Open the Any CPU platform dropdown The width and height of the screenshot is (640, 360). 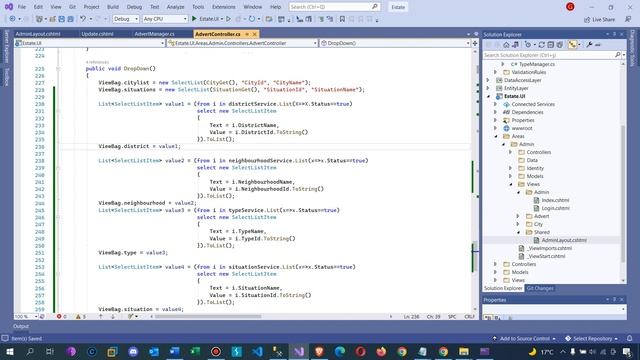[x=165, y=19]
